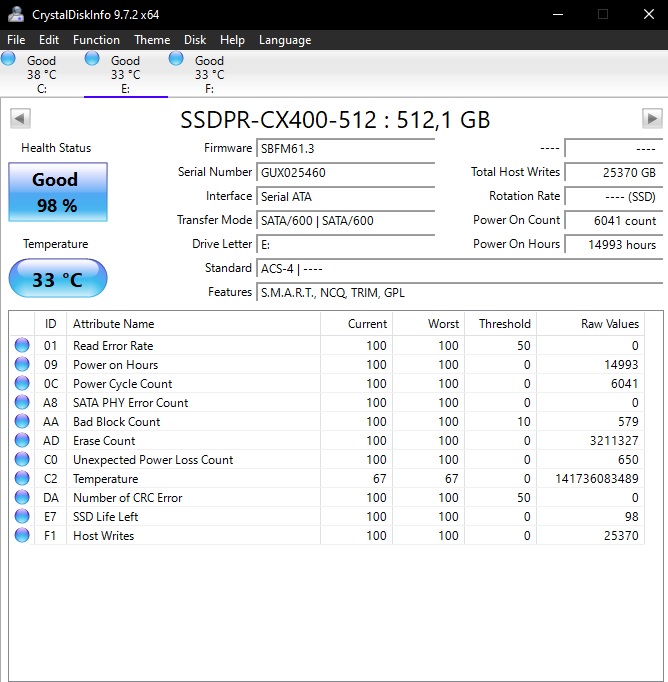Image resolution: width=668 pixels, height=682 pixels.
Task: Click the Raw Values column header
Action: (x=591, y=324)
